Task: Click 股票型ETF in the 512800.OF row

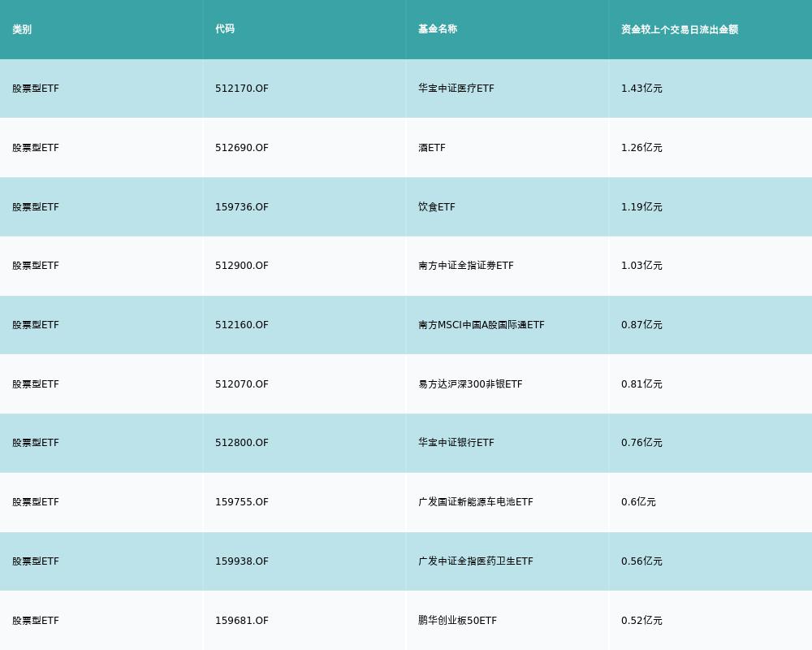Action: click(36, 443)
